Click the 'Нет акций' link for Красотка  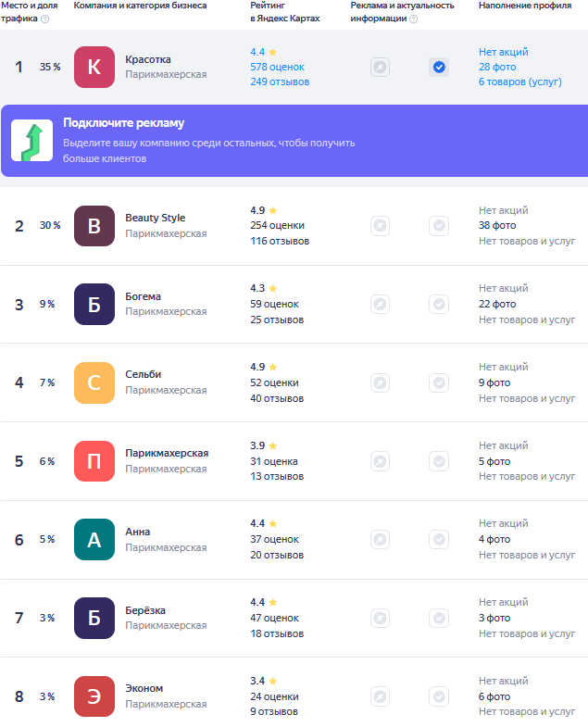point(503,52)
